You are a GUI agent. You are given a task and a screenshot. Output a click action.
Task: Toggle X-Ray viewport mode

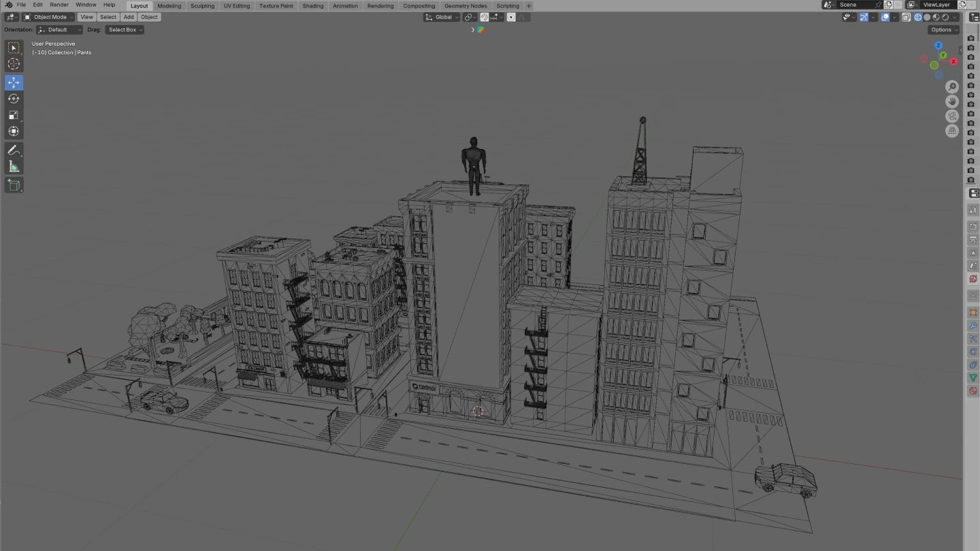[906, 17]
